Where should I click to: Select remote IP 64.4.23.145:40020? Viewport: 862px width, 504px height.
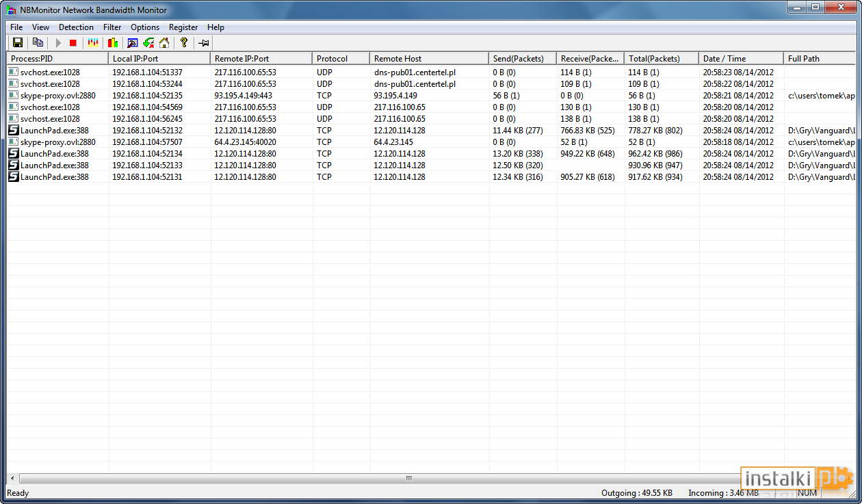(x=246, y=142)
